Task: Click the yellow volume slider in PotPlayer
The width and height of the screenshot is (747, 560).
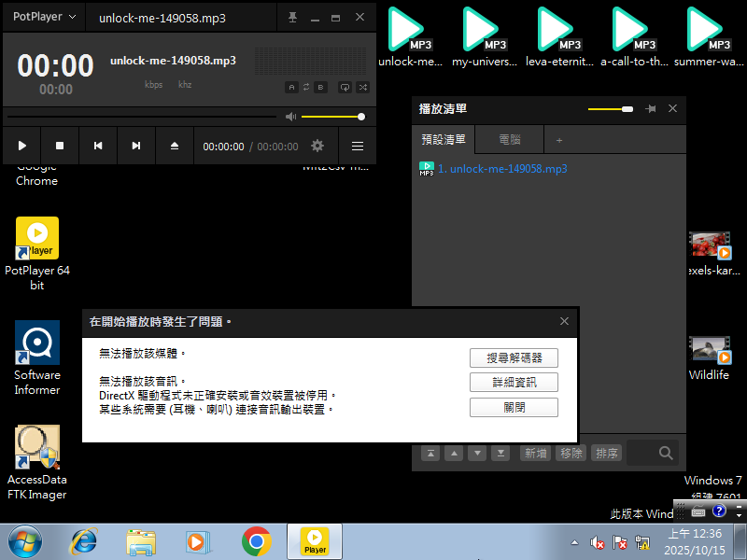Action: (331, 117)
